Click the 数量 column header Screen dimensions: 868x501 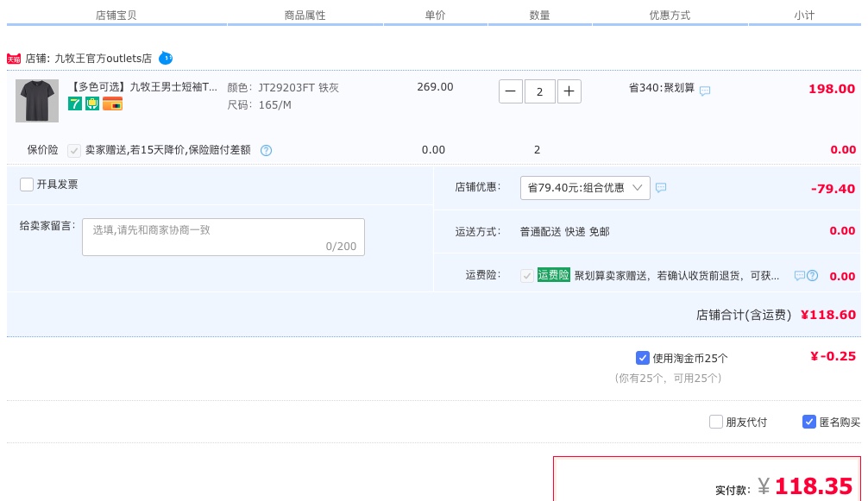tap(540, 16)
